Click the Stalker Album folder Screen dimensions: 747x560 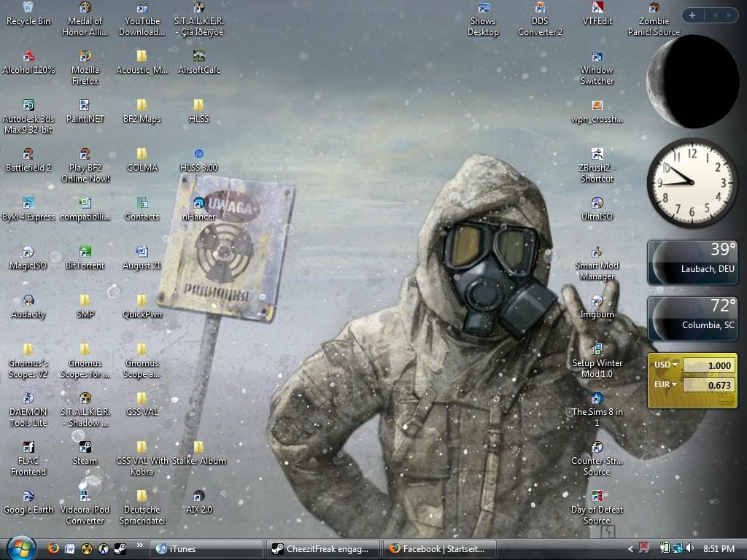coord(198,454)
